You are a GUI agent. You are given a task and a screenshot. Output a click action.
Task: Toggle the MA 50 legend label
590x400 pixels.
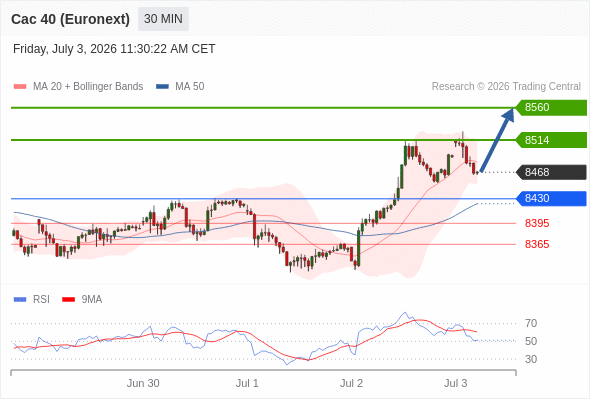coord(190,87)
